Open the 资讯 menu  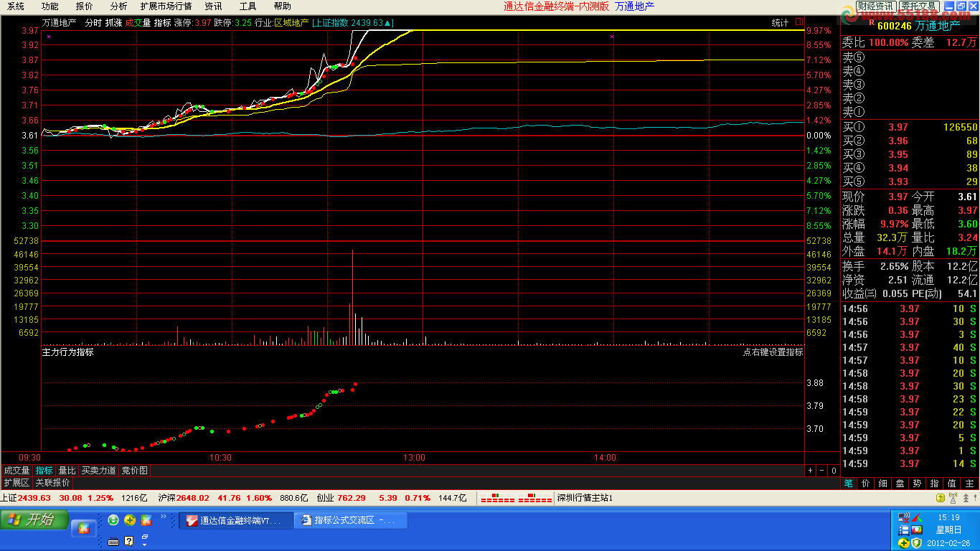213,6
